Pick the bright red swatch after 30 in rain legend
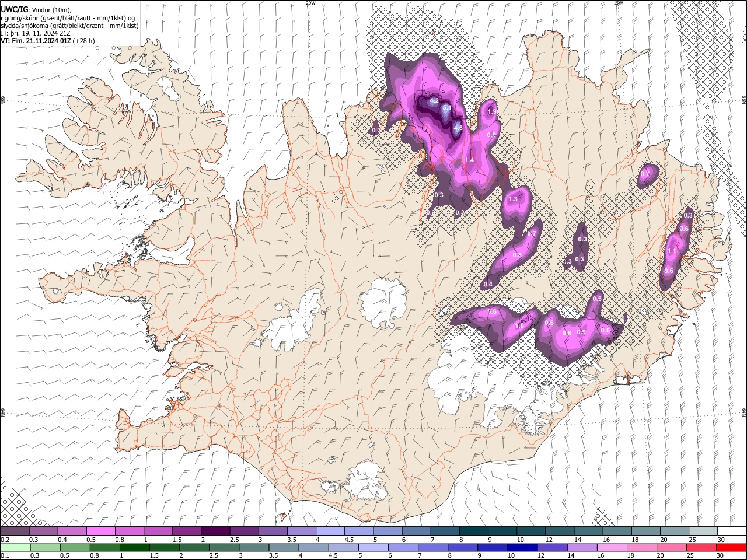The width and height of the screenshot is (747, 560). point(731,547)
